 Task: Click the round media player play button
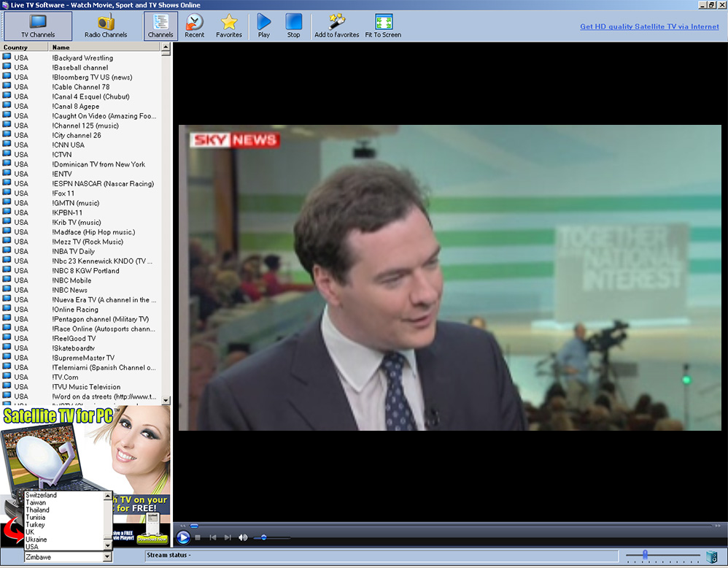pyautogui.click(x=183, y=537)
